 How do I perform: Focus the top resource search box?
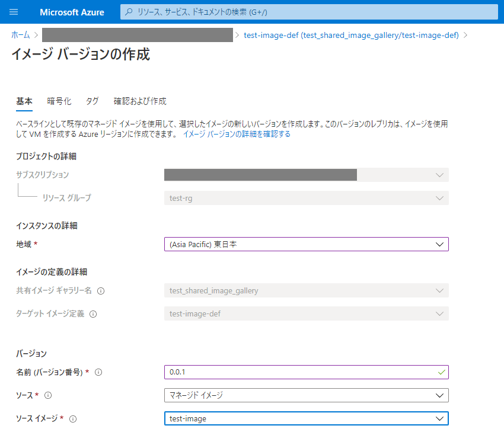(309, 12)
